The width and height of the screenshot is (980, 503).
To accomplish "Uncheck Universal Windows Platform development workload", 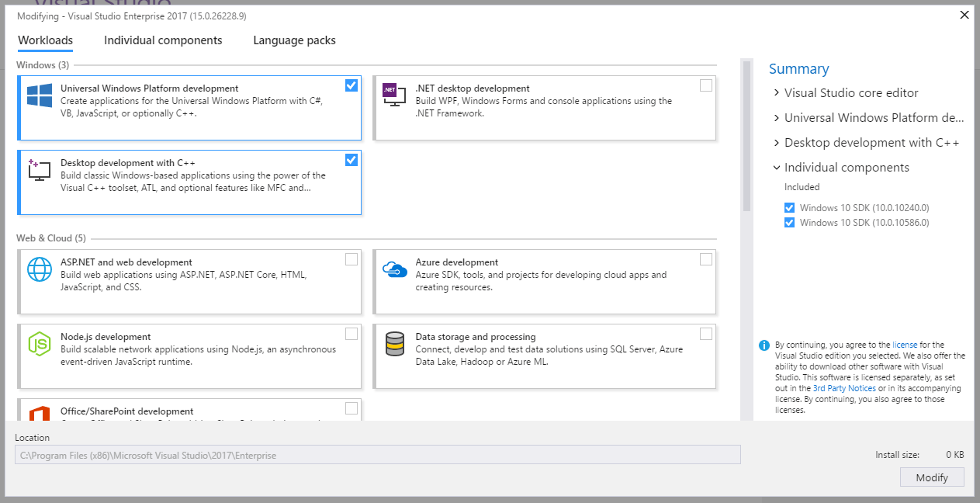I will pos(351,85).
